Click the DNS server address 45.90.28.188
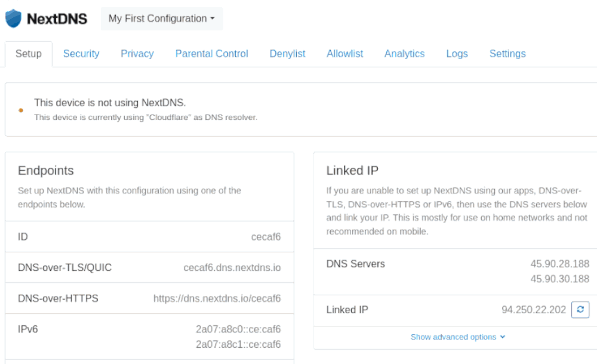 [x=560, y=264]
